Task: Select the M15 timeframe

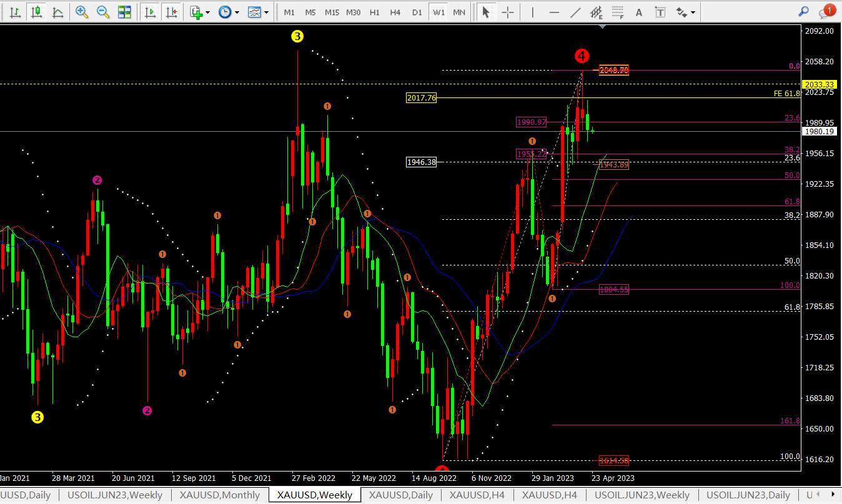Action: tap(332, 12)
